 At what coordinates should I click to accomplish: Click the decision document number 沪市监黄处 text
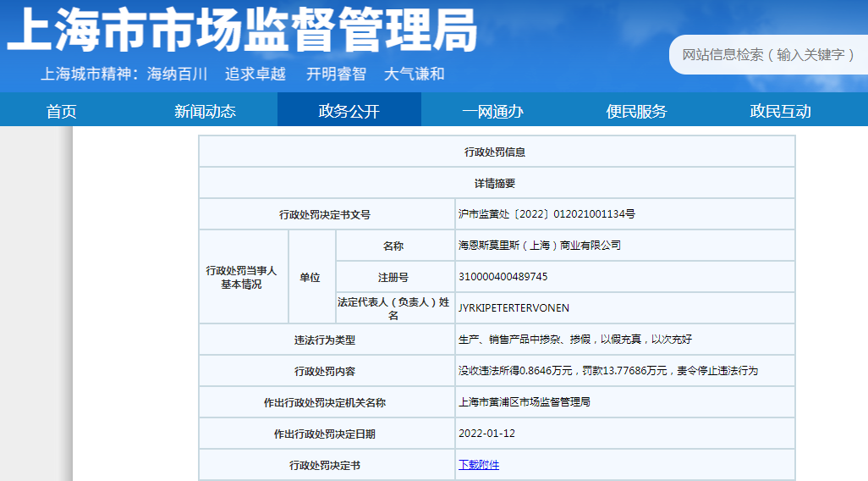point(547,214)
